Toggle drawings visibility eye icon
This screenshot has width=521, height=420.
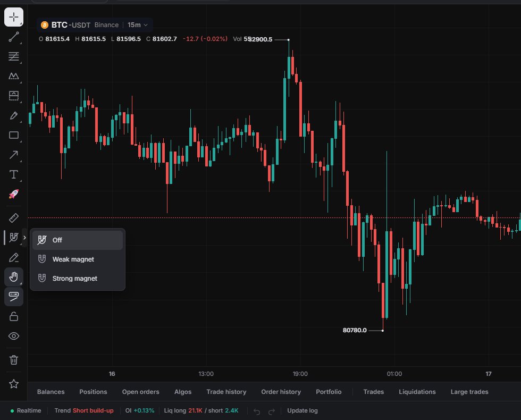pos(14,336)
